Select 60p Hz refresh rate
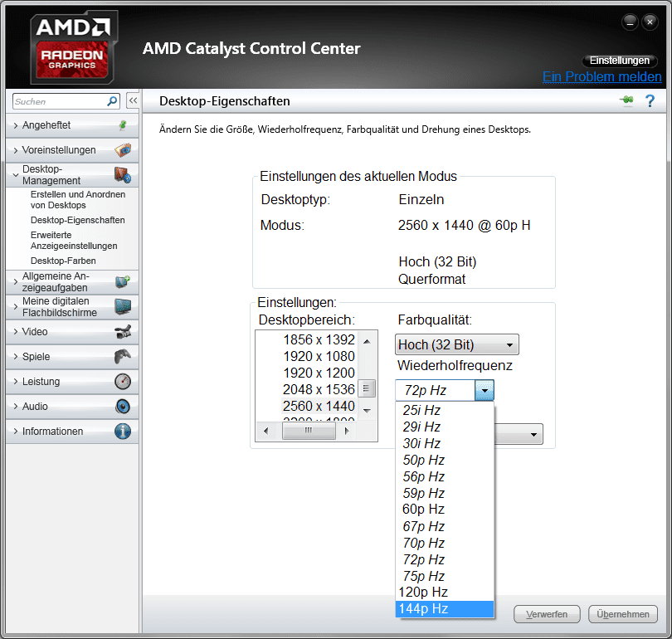Viewport: 672px width, 639px height. (x=445, y=510)
